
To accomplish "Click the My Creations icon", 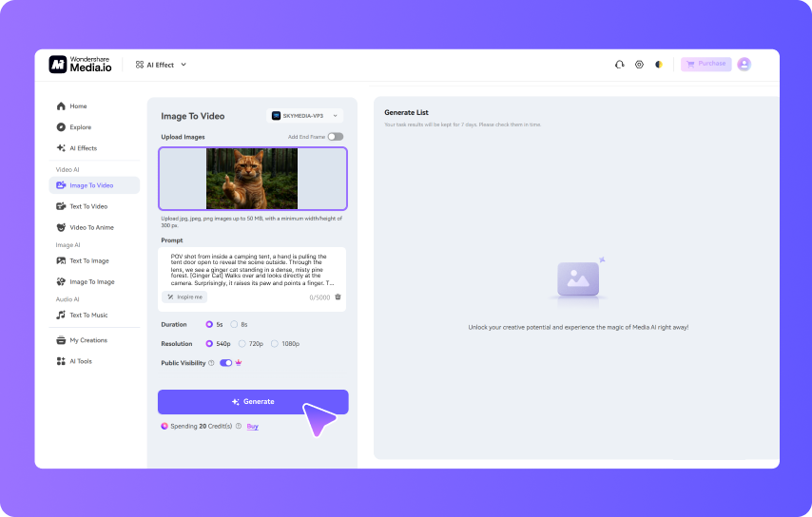I will click(61, 340).
